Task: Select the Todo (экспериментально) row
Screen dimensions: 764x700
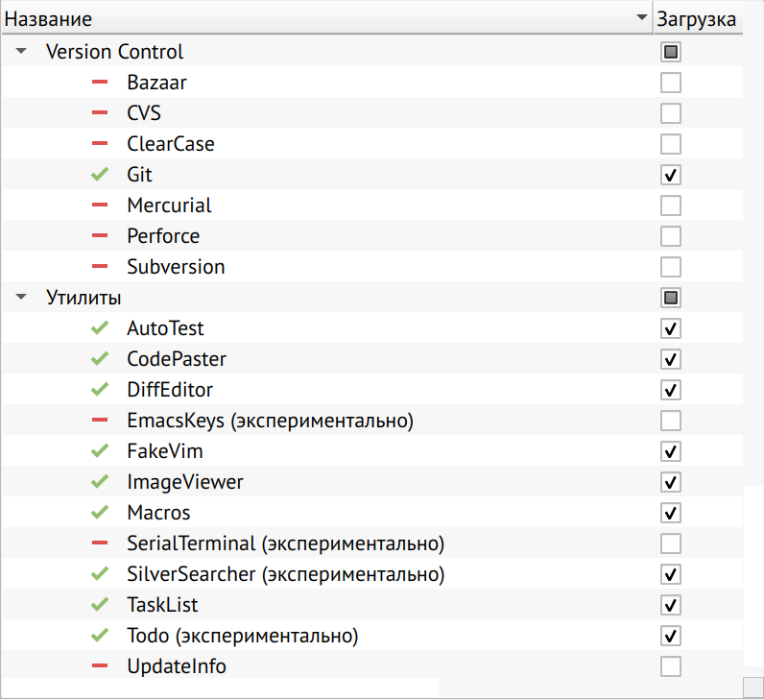Action: [x=372, y=635]
